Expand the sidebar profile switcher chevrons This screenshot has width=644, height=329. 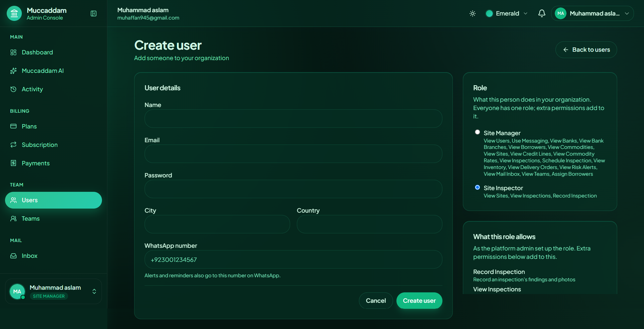(x=94, y=292)
